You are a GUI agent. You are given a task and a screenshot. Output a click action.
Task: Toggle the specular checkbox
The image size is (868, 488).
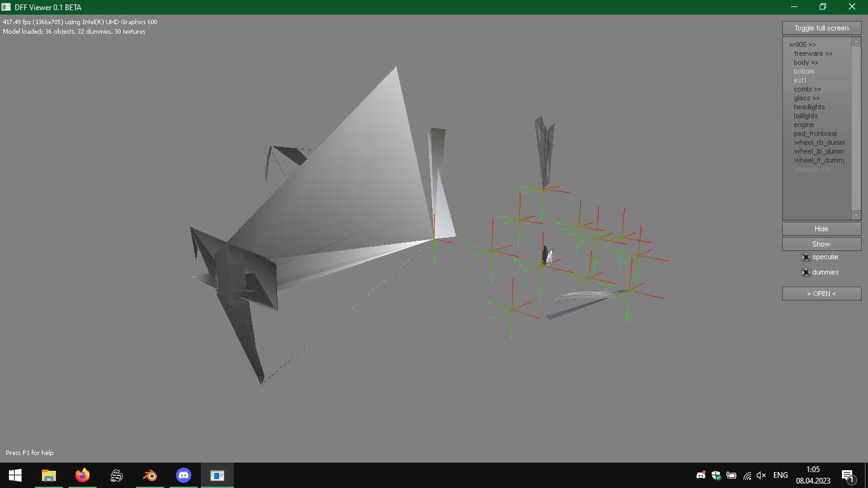click(806, 257)
